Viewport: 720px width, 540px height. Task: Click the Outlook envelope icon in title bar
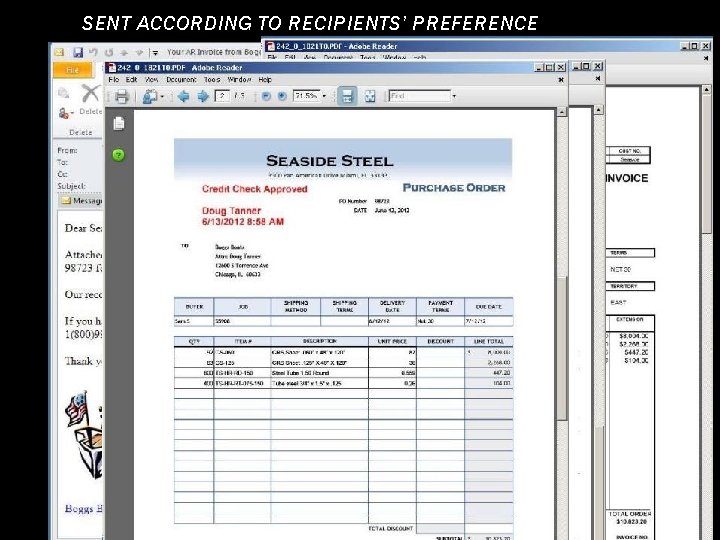(59, 52)
